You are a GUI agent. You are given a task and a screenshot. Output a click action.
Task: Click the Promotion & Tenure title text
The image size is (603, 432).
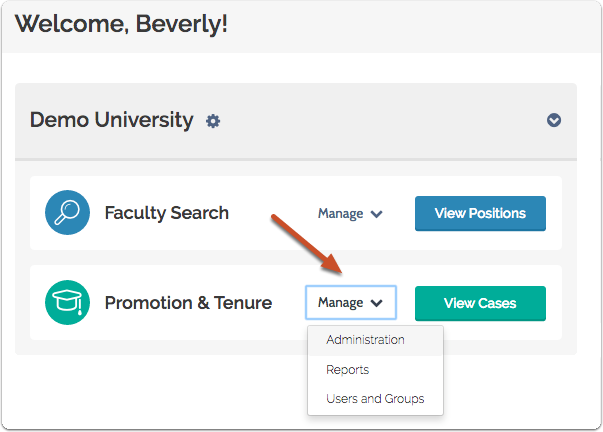pos(188,302)
